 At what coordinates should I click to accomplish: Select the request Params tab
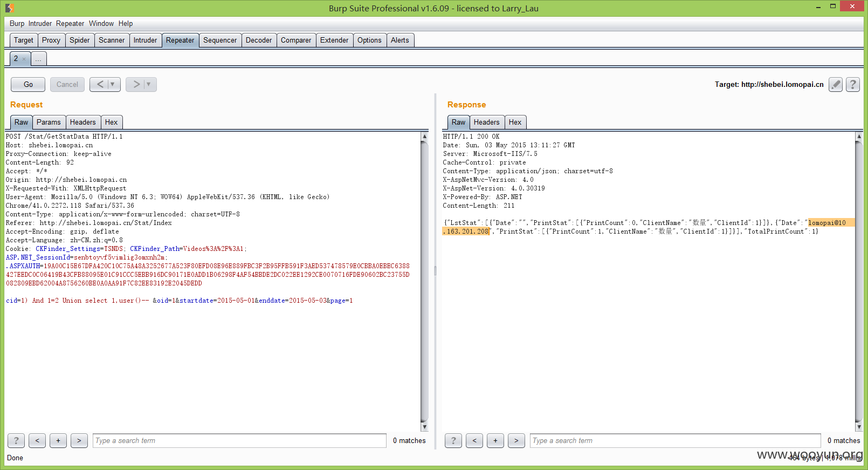(49, 122)
